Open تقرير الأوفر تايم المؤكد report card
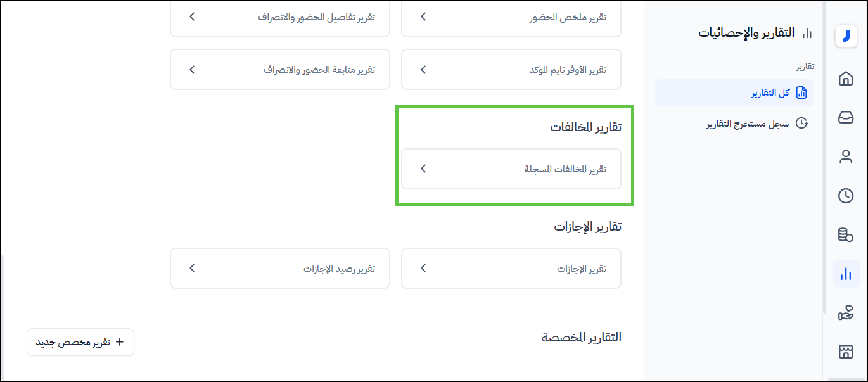 click(x=511, y=69)
